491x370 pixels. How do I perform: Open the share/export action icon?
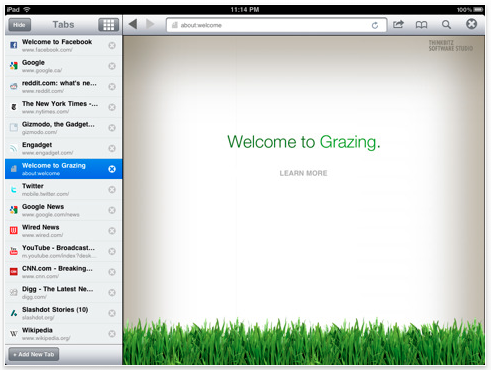(x=398, y=24)
